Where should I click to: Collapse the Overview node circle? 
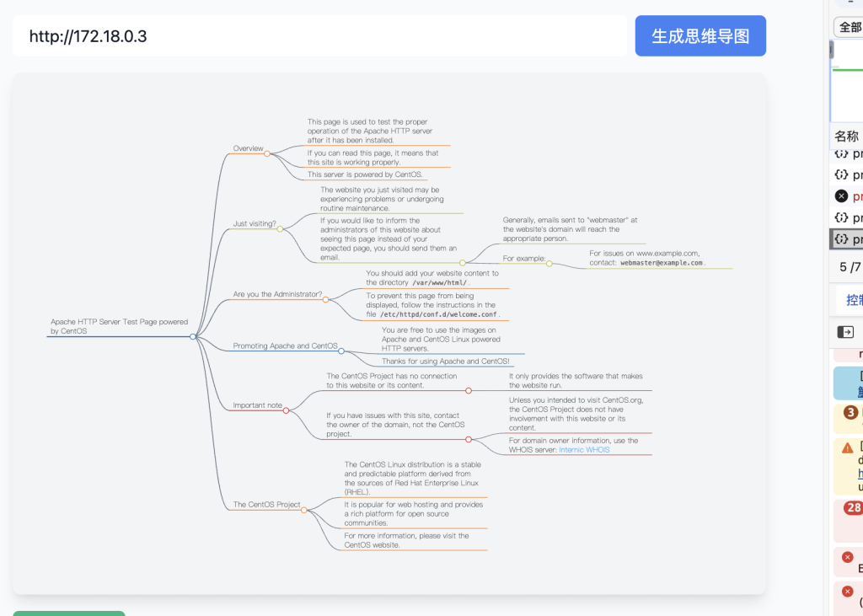coord(267,153)
